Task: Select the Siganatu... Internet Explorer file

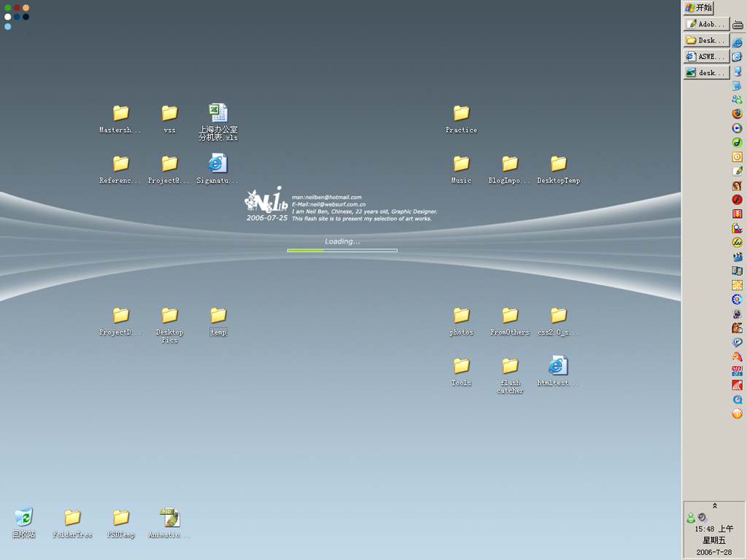Action: [217, 169]
